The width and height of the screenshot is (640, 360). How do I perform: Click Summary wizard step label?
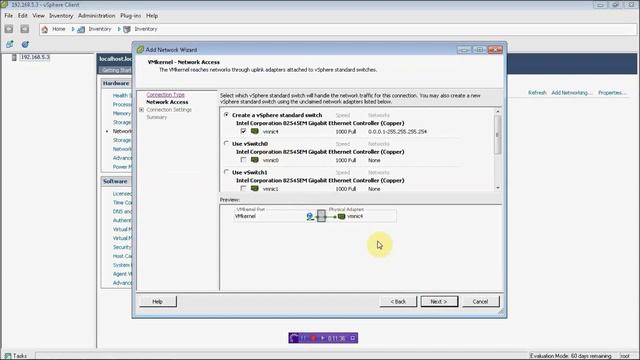coord(157,117)
